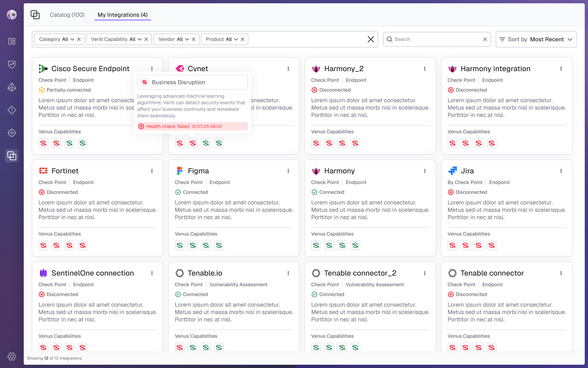Clear all filters with large X
588x368 pixels.
point(371,39)
